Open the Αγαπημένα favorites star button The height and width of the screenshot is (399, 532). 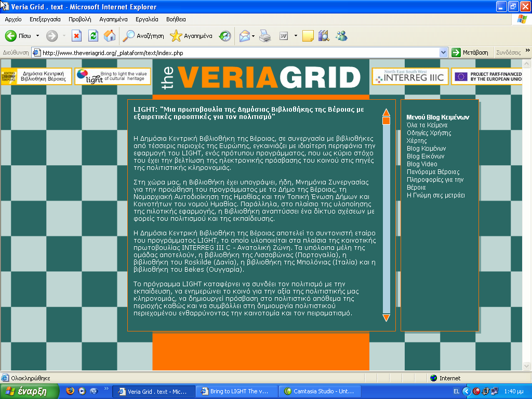point(191,36)
